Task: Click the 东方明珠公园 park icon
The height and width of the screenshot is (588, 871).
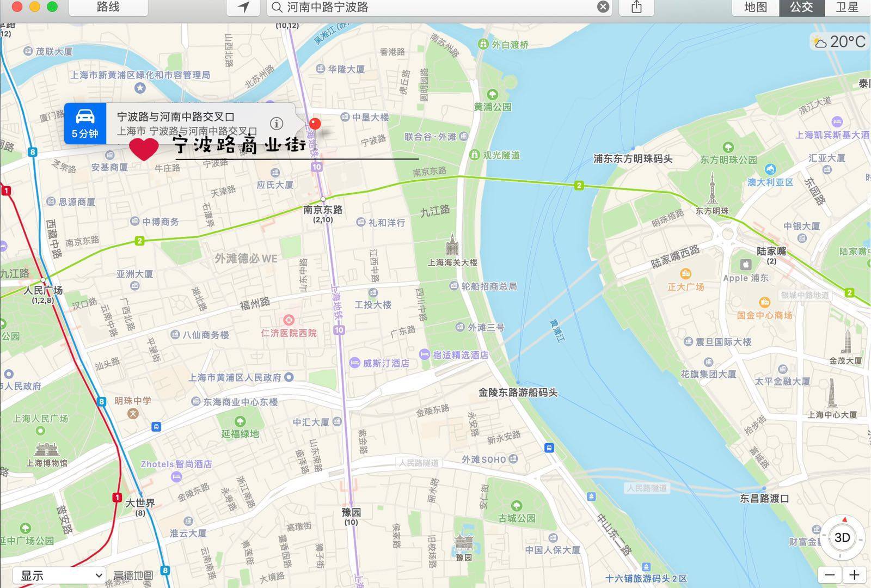Action: pyautogui.click(x=728, y=148)
